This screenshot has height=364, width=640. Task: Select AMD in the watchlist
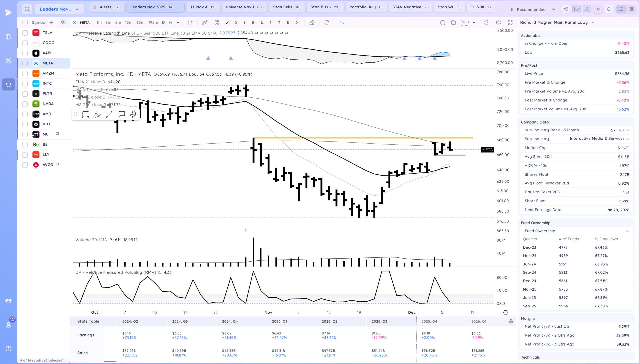coord(47,114)
